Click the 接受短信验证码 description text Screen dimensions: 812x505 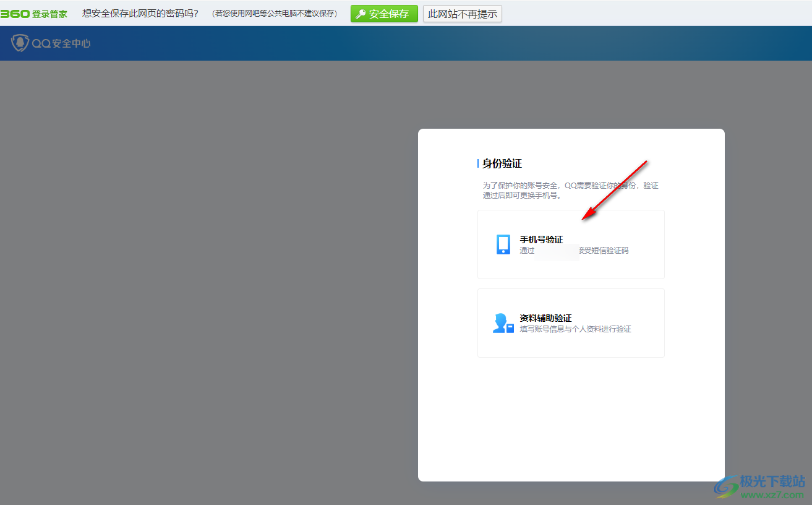pos(604,251)
